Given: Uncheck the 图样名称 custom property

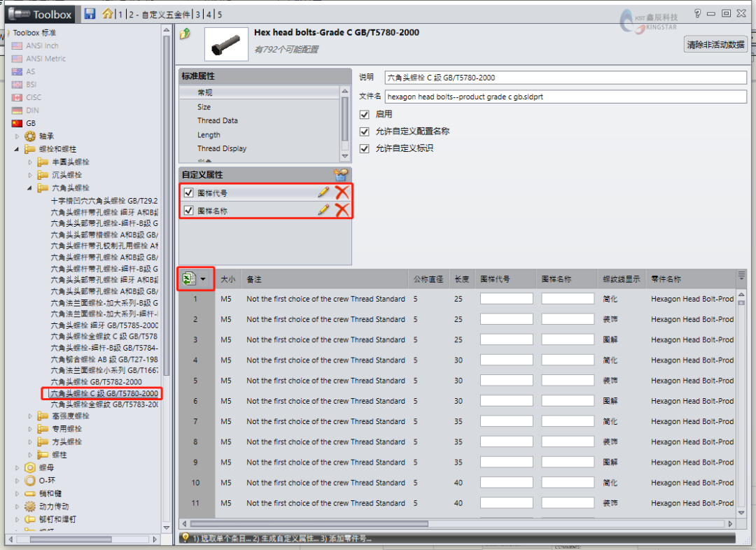Looking at the screenshot, I should click(188, 210).
